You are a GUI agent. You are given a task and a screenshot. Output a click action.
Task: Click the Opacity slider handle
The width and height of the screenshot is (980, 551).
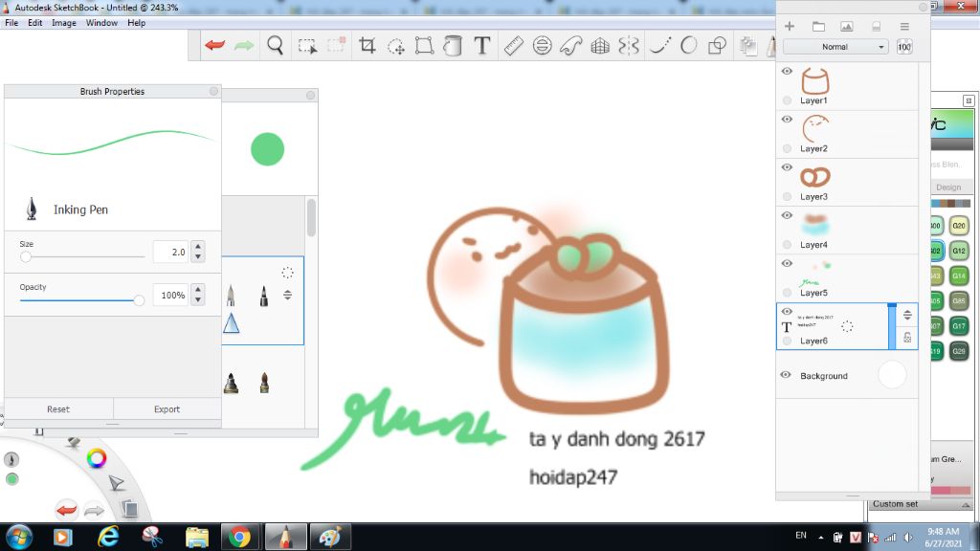(139, 300)
